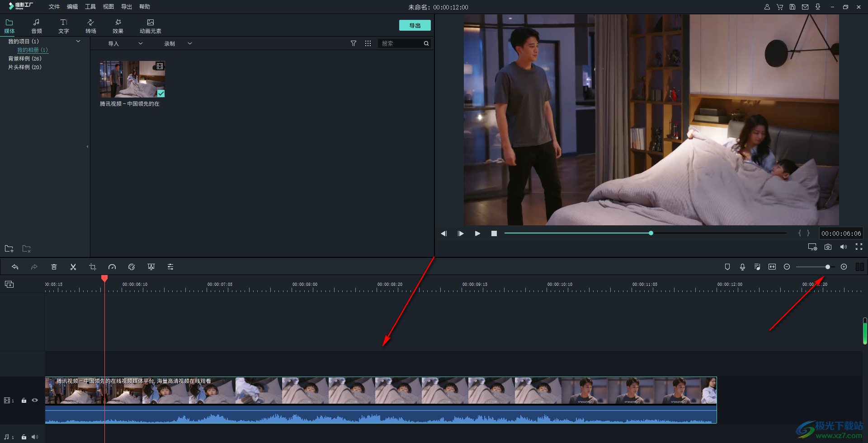
Task: Zoom out timeline with minus button
Action: (x=787, y=267)
